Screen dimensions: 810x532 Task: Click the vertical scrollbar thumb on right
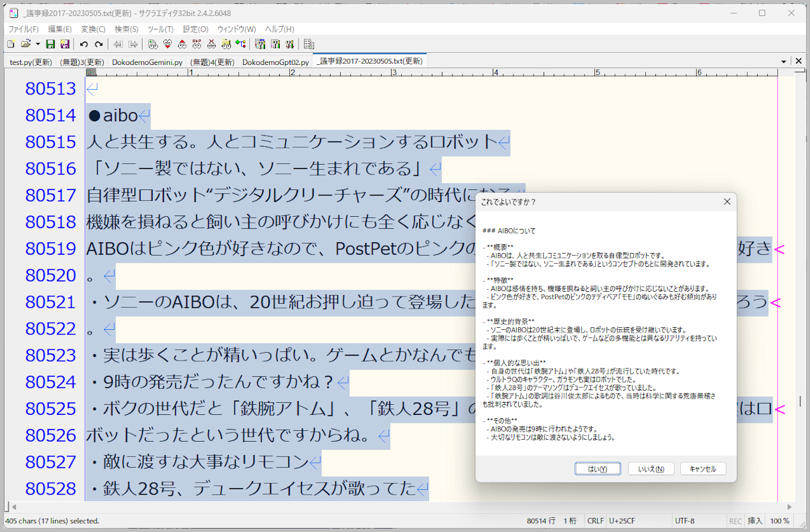pos(800,402)
